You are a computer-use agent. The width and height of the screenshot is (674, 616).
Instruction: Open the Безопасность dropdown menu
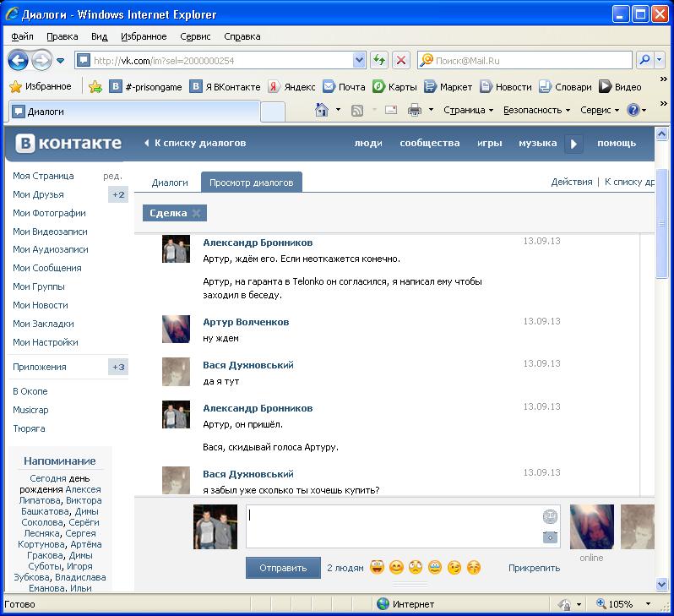tap(536, 110)
